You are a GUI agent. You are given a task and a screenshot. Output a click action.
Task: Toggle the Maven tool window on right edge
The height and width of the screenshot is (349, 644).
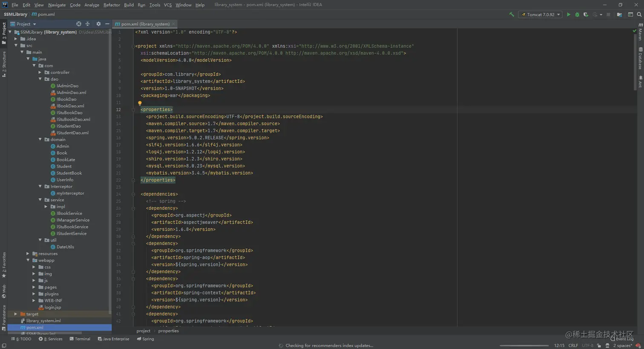click(640, 32)
